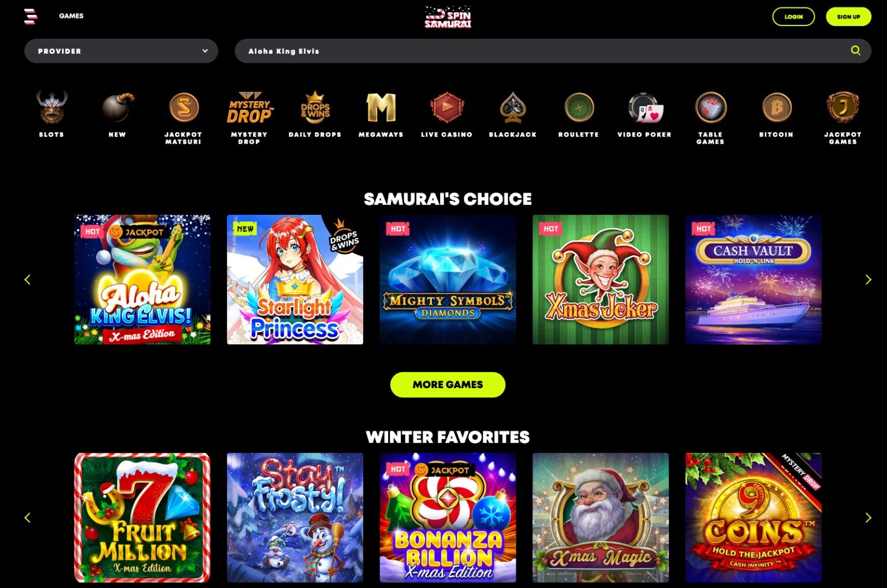Click the More Games button
This screenshot has height=588, width=887.
pos(448,385)
